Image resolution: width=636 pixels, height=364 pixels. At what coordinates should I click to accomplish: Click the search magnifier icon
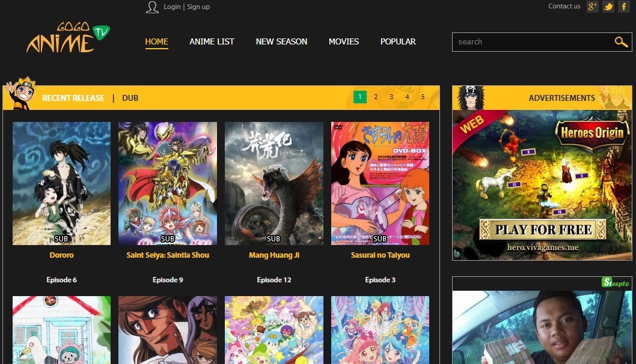pyautogui.click(x=621, y=42)
